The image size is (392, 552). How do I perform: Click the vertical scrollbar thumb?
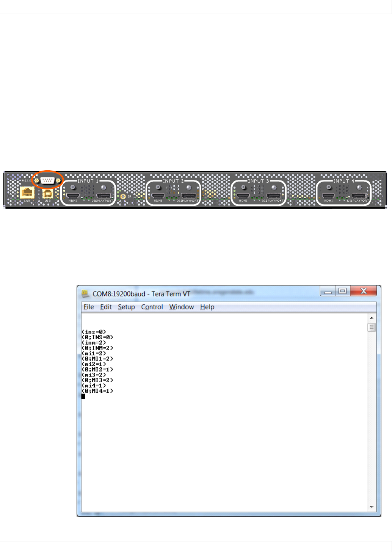tap(372, 327)
